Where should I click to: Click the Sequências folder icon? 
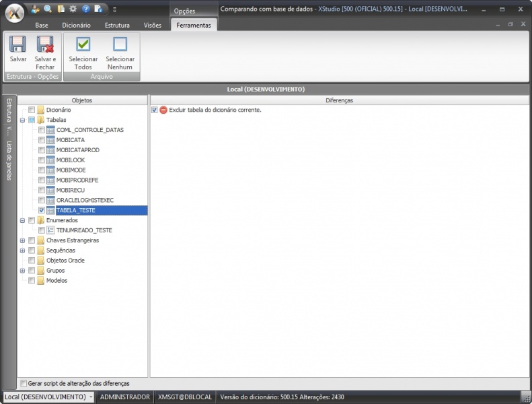[x=41, y=250]
